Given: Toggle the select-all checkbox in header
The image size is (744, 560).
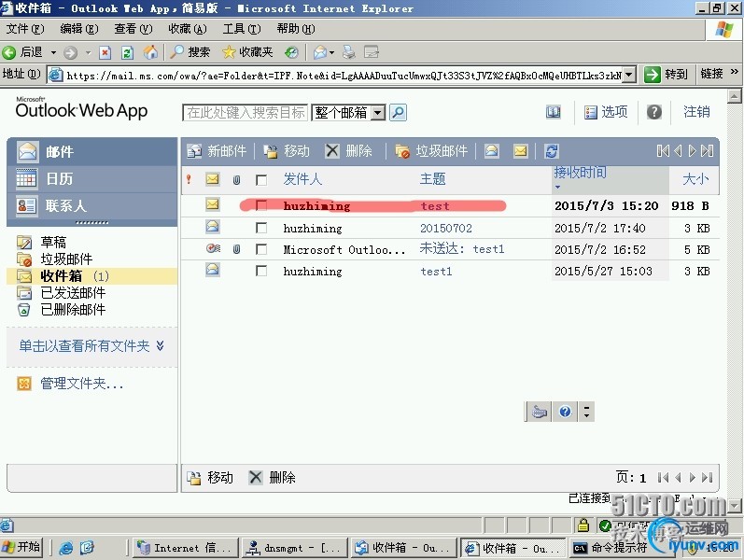Looking at the screenshot, I should [261, 180].
